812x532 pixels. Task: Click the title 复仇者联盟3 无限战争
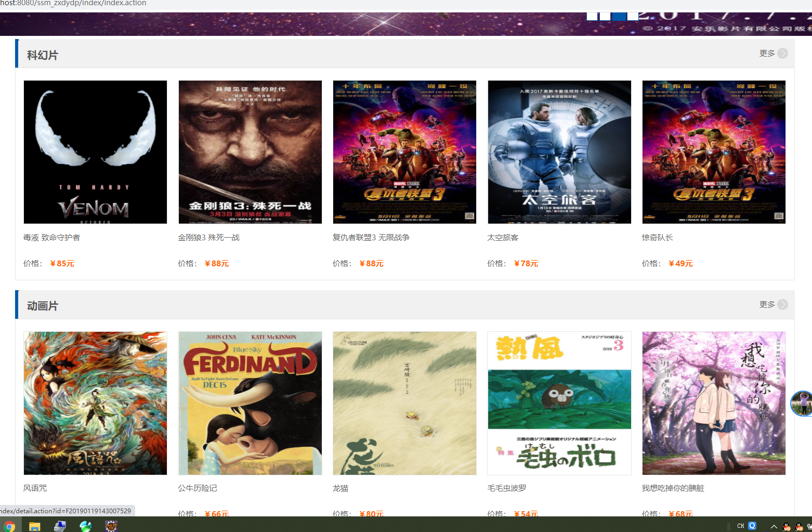click(371, 238)
